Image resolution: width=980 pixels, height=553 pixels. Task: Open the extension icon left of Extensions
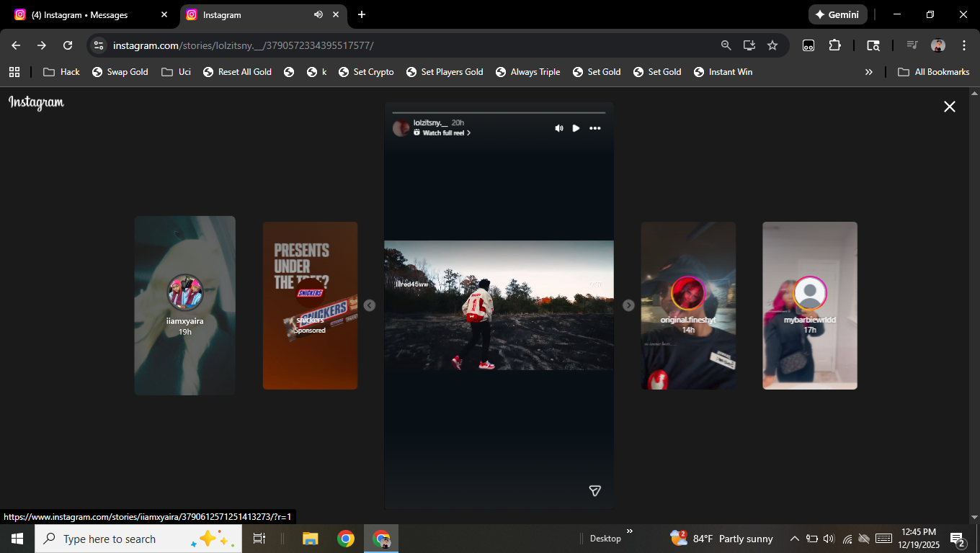808,45
